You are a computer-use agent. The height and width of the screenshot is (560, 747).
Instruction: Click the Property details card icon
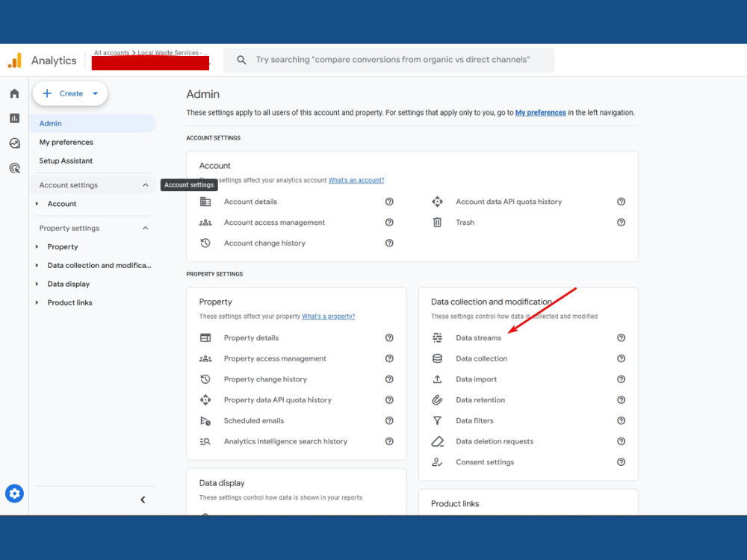click(x=205, y=337)
